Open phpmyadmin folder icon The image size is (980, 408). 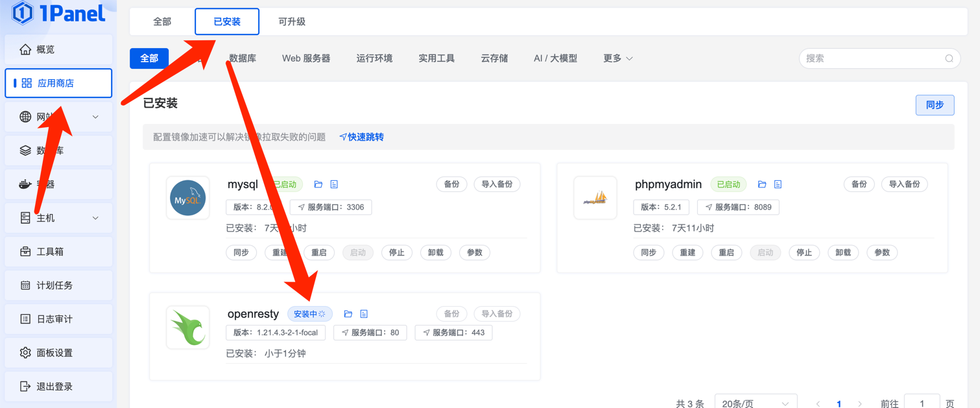tap(762, 184)
